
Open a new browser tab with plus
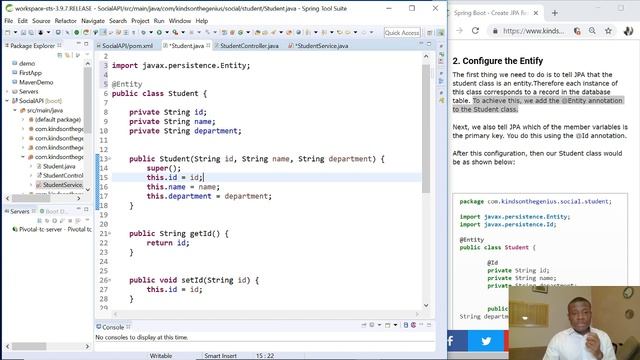coord(555,13)
